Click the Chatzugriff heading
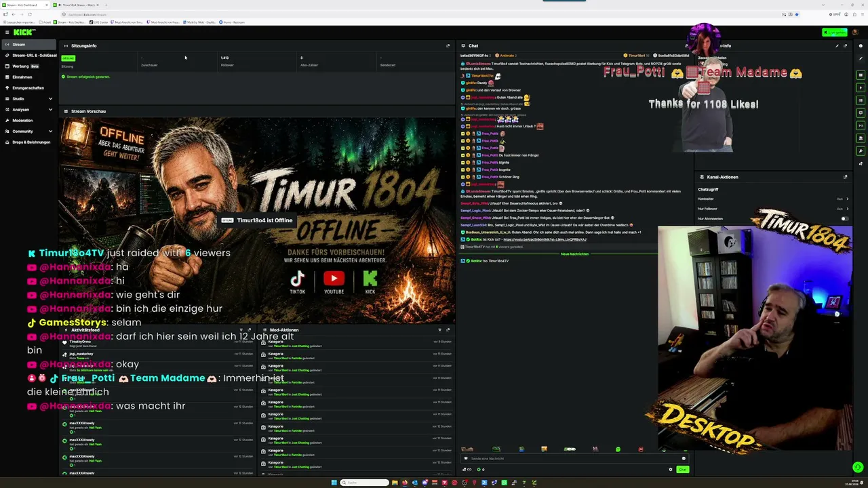868x488 pixels. [708, 190]
